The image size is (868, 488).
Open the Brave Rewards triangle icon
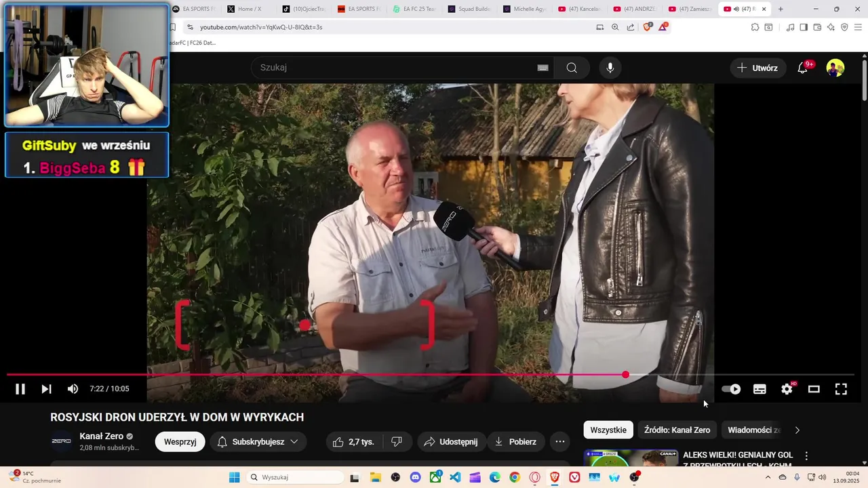coord(663,27)
